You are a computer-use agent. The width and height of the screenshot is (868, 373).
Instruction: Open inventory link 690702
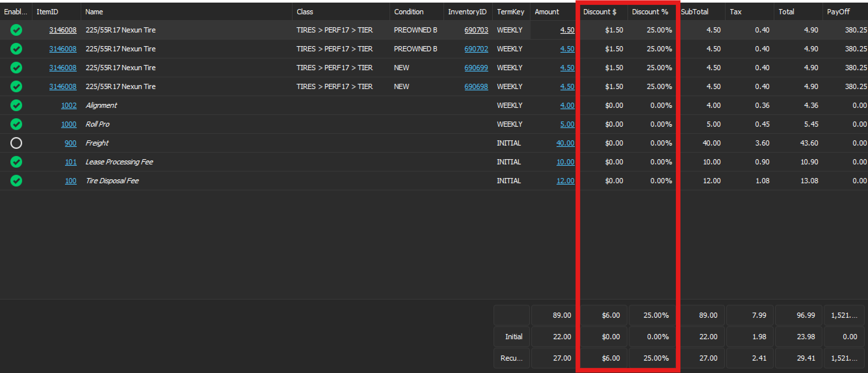click(476, 49)
